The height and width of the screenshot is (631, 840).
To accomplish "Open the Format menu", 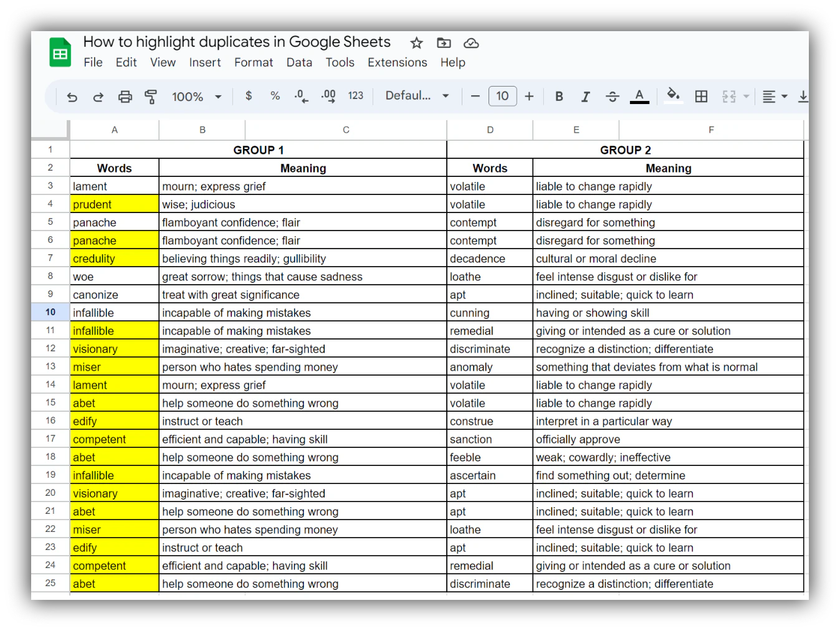I will tap(254, 62).
